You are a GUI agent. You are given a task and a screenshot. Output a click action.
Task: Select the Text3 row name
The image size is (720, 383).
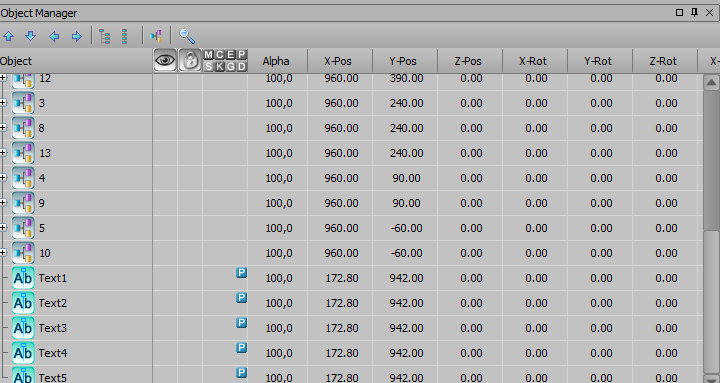click(x=53, y=328)
